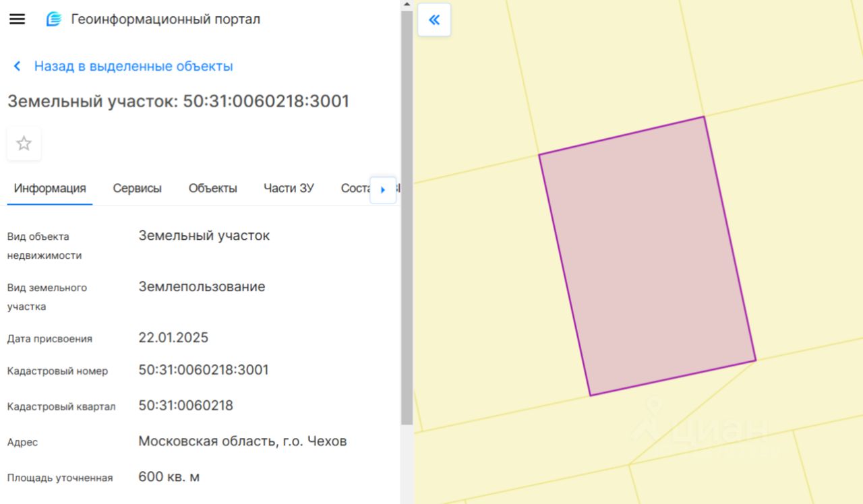Click the back arrow next to Назад
The image size is (863, 504).
tap(18, 66)
